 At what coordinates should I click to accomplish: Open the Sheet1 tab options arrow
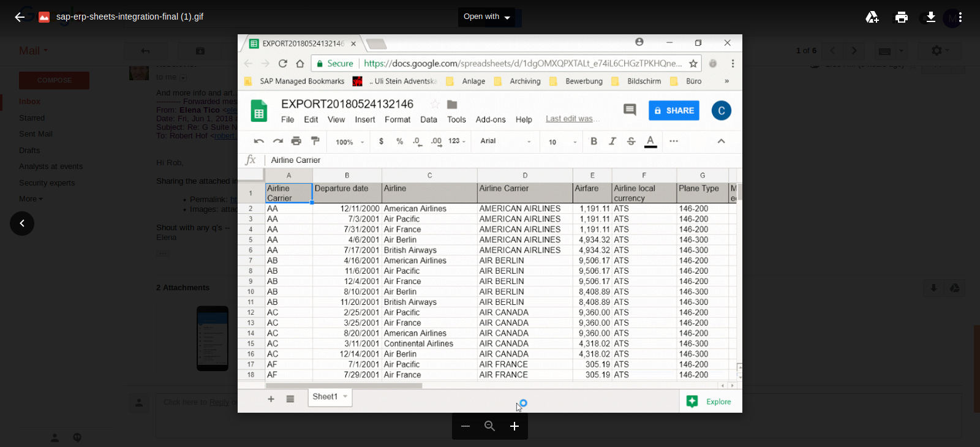[345, 397]
